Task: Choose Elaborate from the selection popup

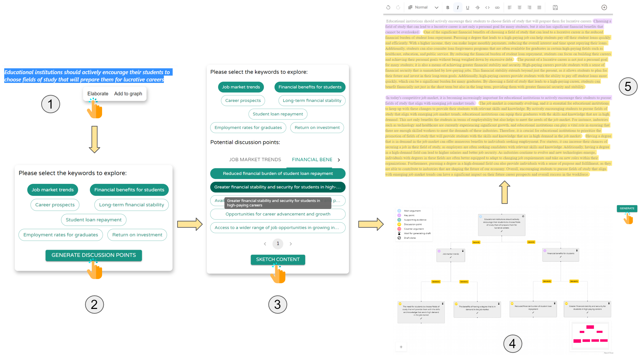Action: click(x=98, y=94)
